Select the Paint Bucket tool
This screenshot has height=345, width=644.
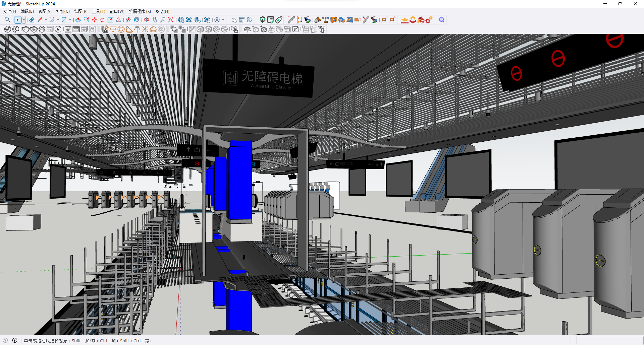[137, 20]
